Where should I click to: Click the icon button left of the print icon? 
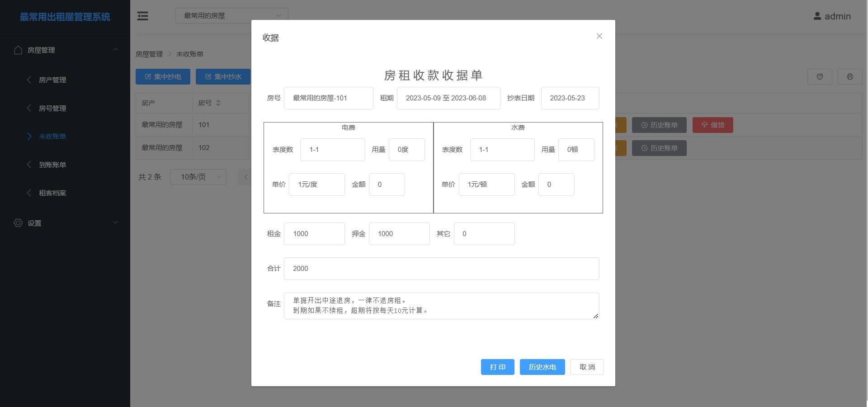[x=820, y=77]
